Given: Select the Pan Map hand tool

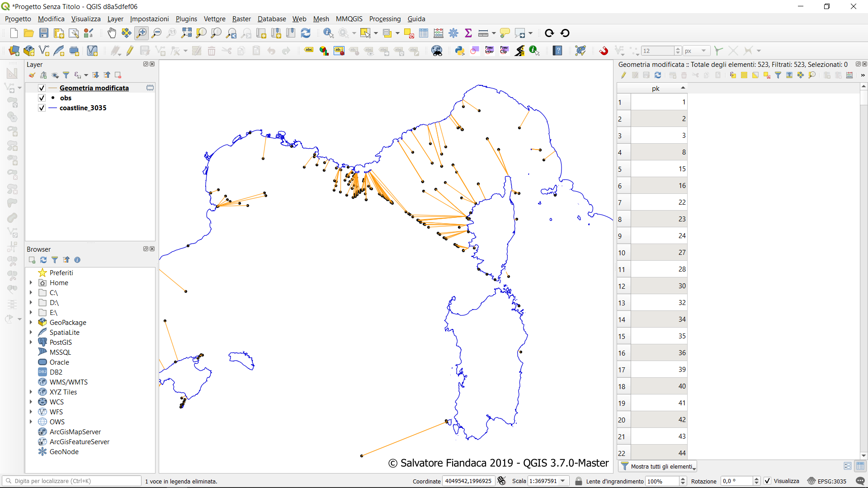Looking at the screenshot, I should pyautogui.click(x=112, y=33).
